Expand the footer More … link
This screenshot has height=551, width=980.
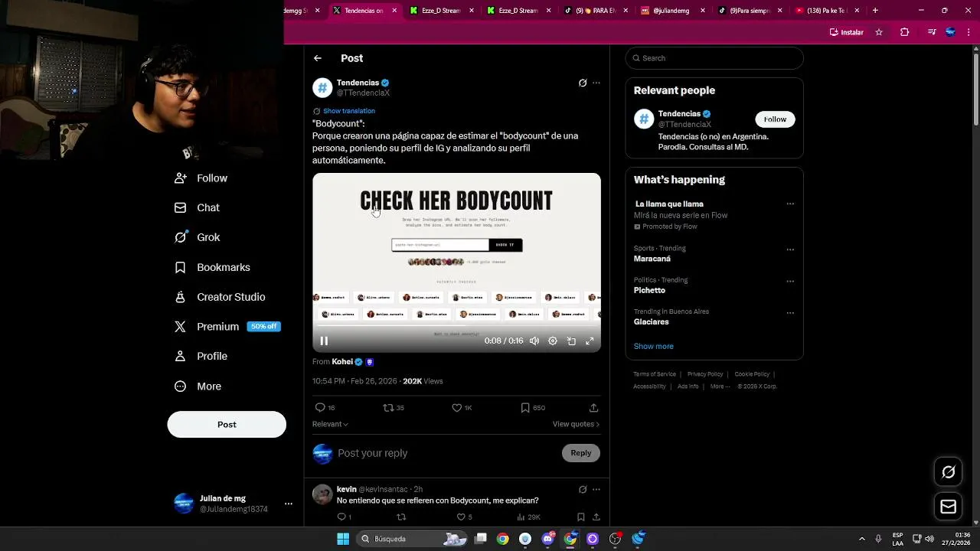point(720,386)
